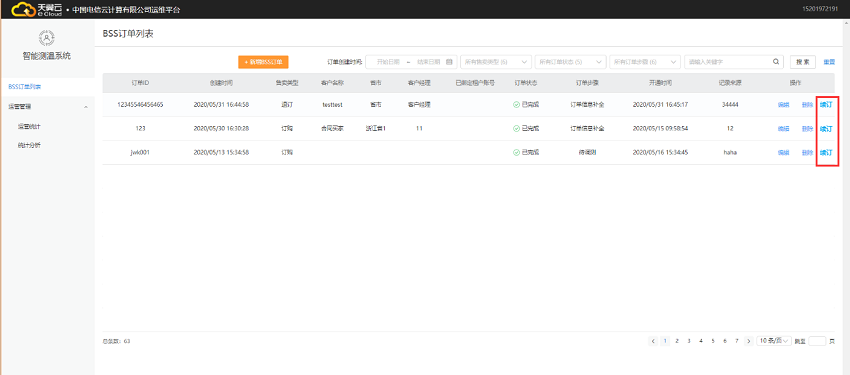
Task: Select page 6 in the pagination
Action: click(725, 341)
